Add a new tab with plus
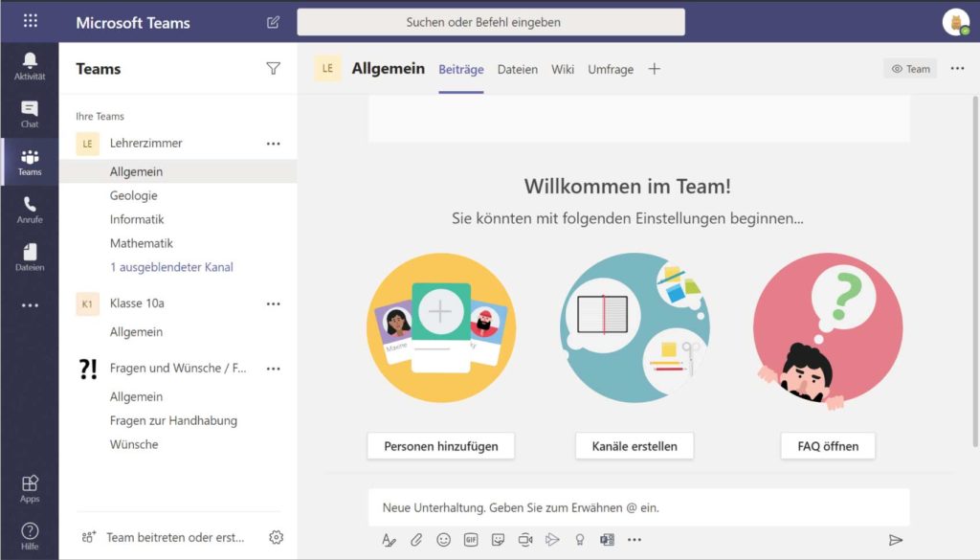This screenshot has height=560, width=980. click(655, 69)
